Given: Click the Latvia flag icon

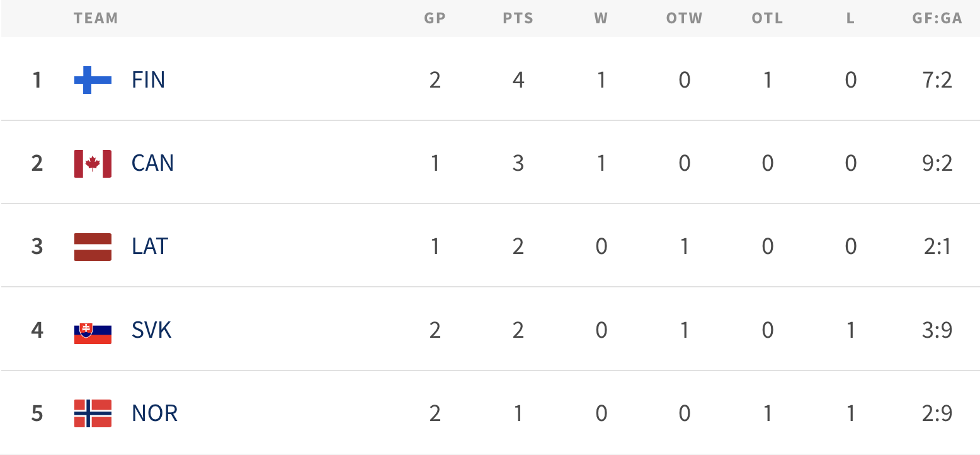Looking at the screenshot, I should [x=93, y=246].
